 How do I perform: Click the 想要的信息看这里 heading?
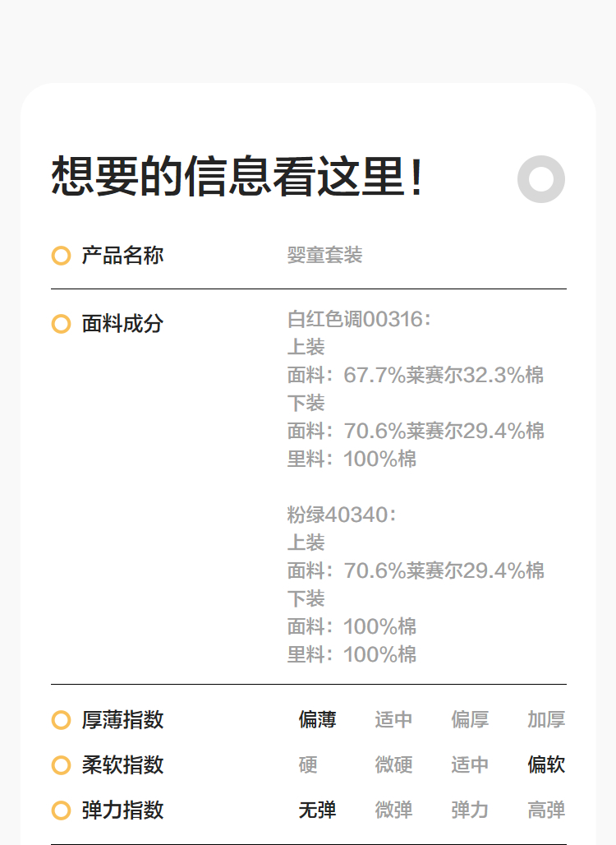[238, 177]
